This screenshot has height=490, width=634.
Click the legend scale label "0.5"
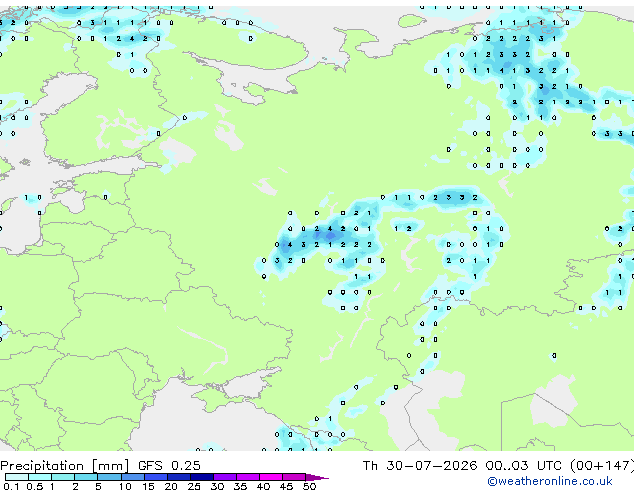point(35,486)
